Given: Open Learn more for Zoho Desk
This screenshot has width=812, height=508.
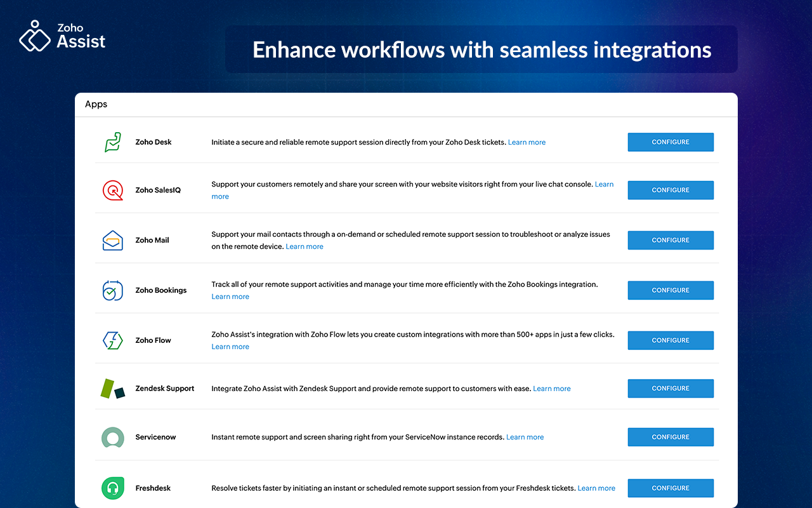Looking at the screenshot, I should pos(527,142).
